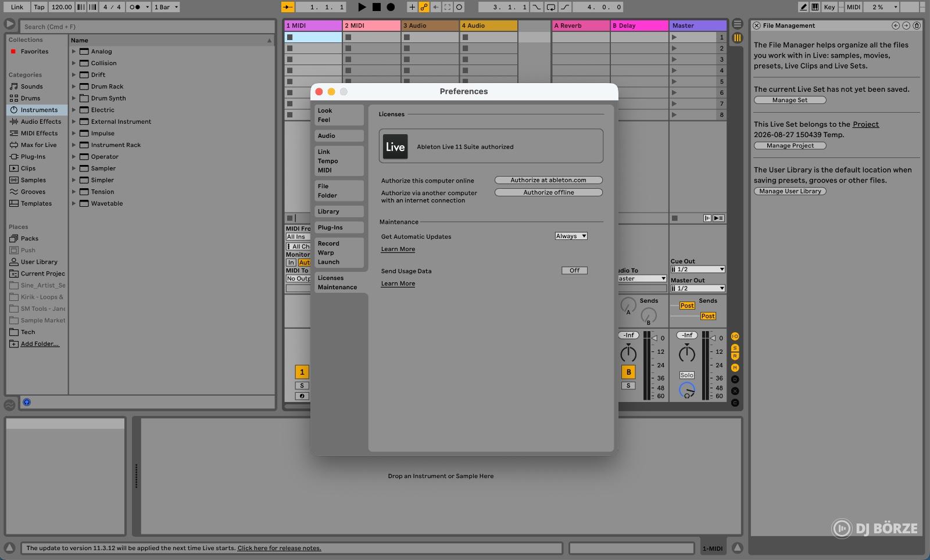The height and width of the screenshot is (560, 930).
Task: Click the Preview/Cue volume knob
Action: click(x=687, y=390)
